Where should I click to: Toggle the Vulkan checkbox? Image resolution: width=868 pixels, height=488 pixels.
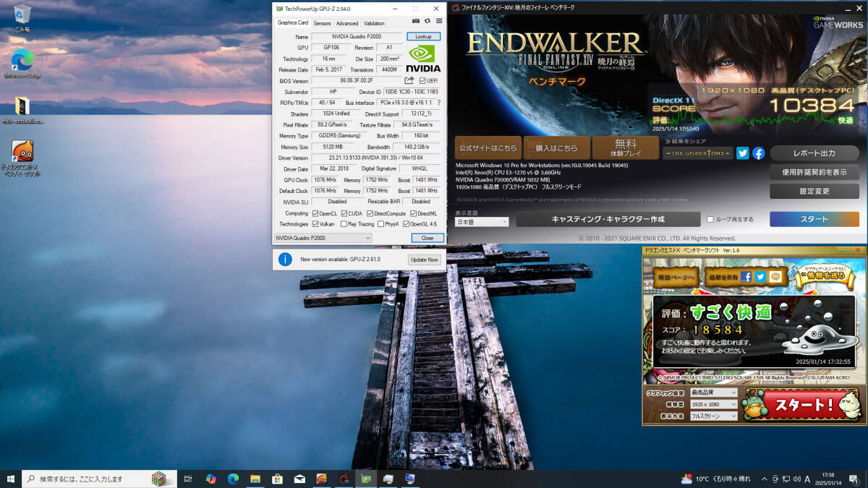click(x=315, y=224)
